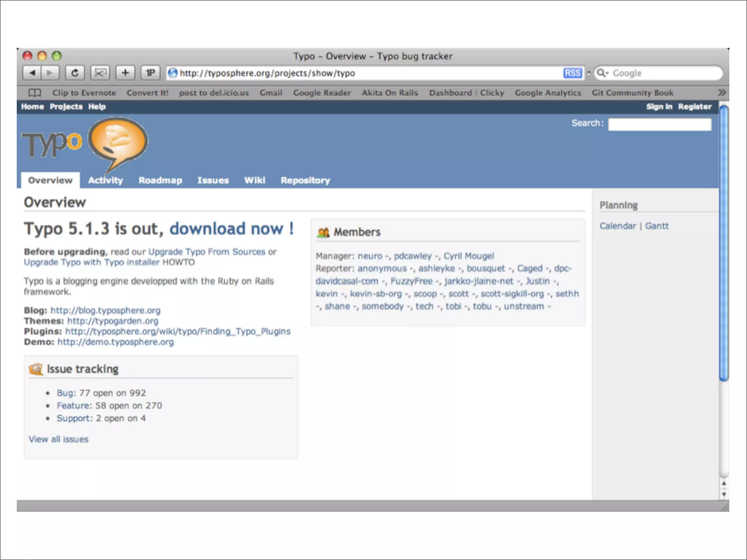Image resolution: width=747 pixels, height=560 pixels.
Task: Focus the Typo Search input field
Action: (659, 124)
